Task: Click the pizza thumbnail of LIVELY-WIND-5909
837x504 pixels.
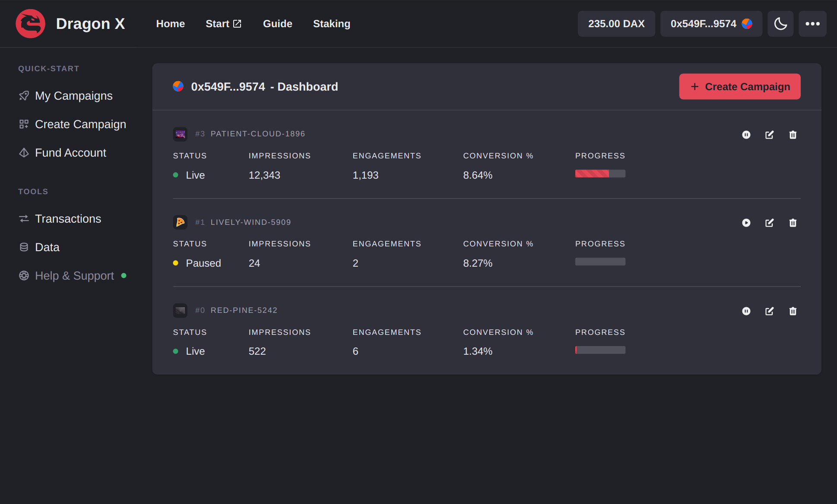Action: coord(180,222)
